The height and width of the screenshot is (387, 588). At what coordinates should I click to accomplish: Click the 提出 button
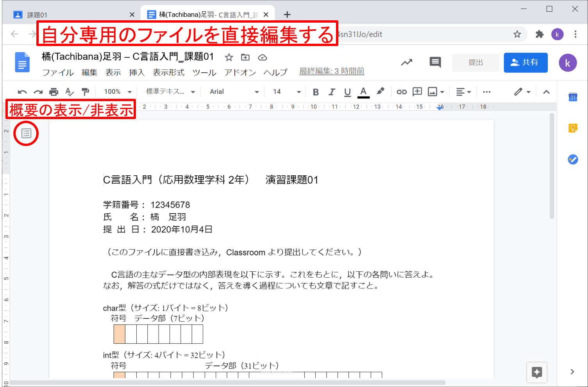point(475,62)
